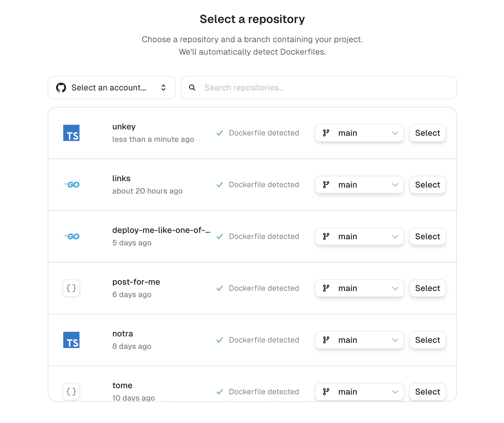Click the checkmark icon in tome row
Image resolution: width=504 pixels, height=423 pixels.
(220, 392)
